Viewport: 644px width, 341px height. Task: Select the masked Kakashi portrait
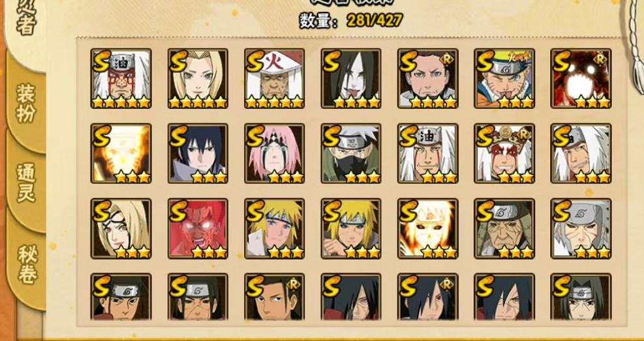[x=351, y=153]
